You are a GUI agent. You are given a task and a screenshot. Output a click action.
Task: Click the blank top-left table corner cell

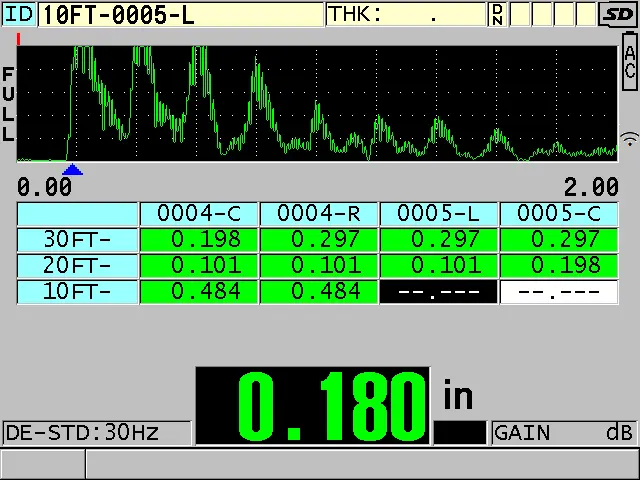coord(78,214)
